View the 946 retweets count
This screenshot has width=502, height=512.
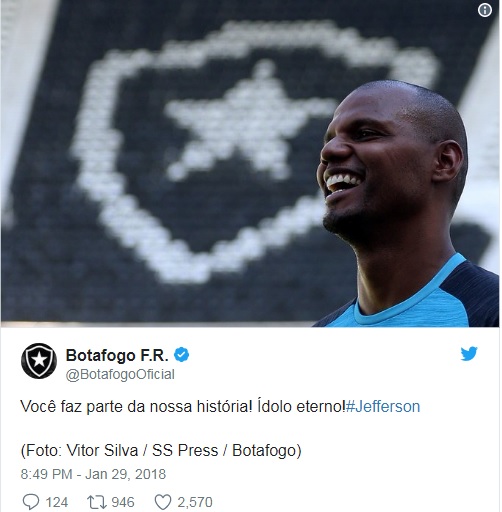click(123, 502)
